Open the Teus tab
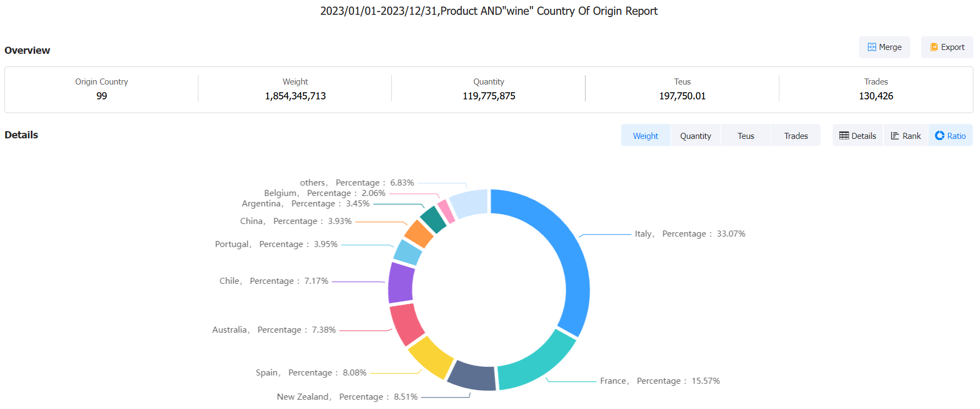The width and height of the screenshot is (980, 409). pos(745,136)
